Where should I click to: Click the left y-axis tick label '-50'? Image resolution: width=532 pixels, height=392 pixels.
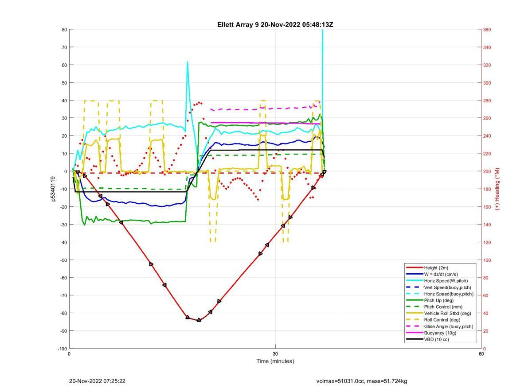coord(63,260)
